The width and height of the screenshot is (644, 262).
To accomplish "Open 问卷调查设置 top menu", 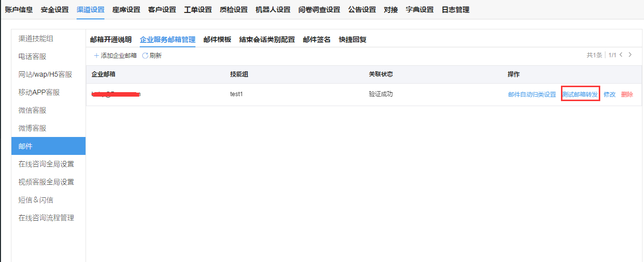I will 319,9.
